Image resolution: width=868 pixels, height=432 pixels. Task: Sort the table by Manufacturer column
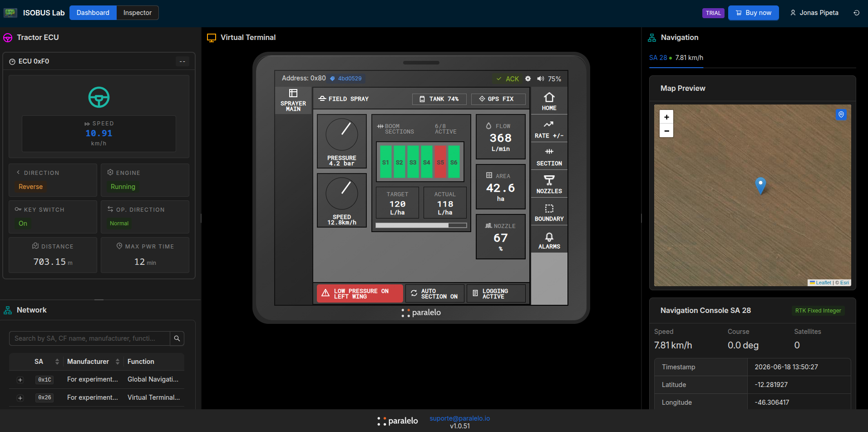118,362
